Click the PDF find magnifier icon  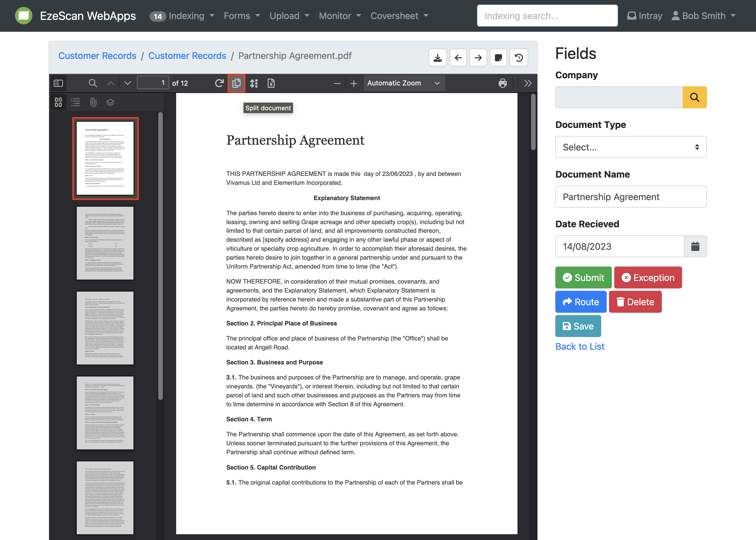coord(93,83)
